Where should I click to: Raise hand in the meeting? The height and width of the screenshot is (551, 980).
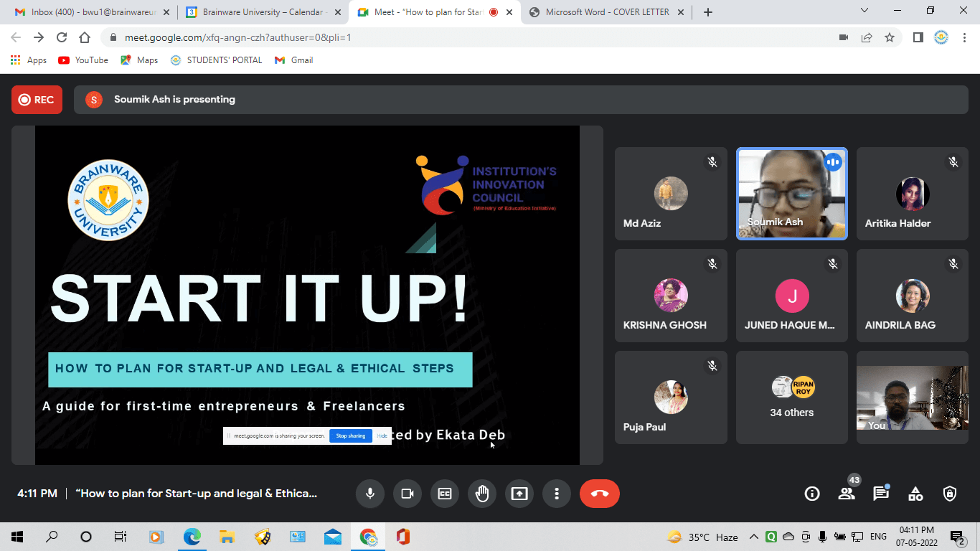[x=482, y=494]
